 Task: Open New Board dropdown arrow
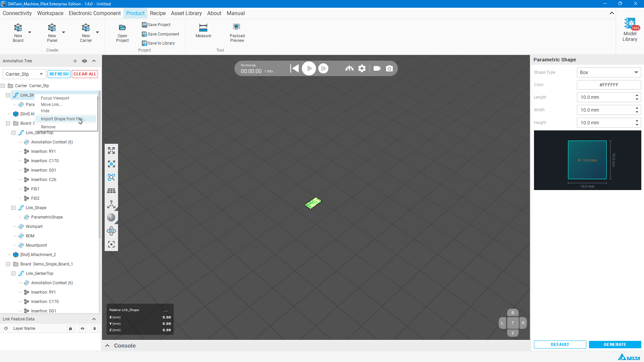pos(30,32)
